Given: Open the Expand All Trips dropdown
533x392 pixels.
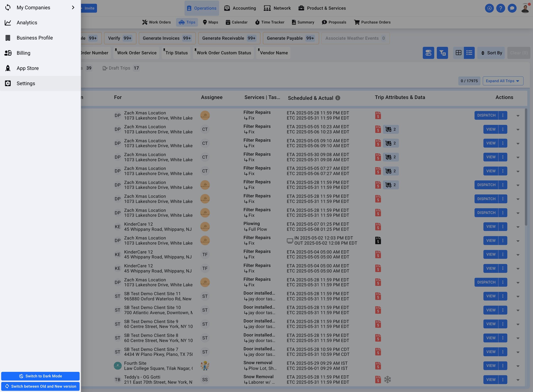Looking at the screenshot, I should click(503, 81).
